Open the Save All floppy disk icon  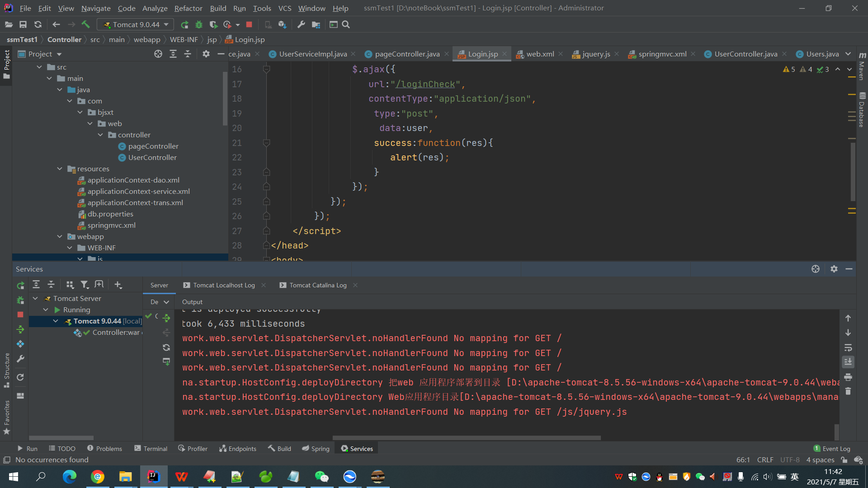click(23, 24)
